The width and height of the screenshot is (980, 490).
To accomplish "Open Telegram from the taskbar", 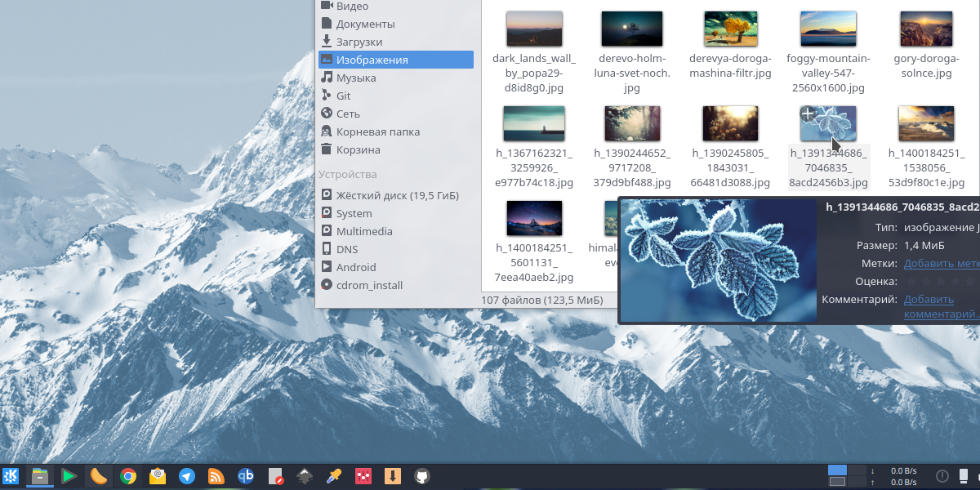I will point(187,476).
